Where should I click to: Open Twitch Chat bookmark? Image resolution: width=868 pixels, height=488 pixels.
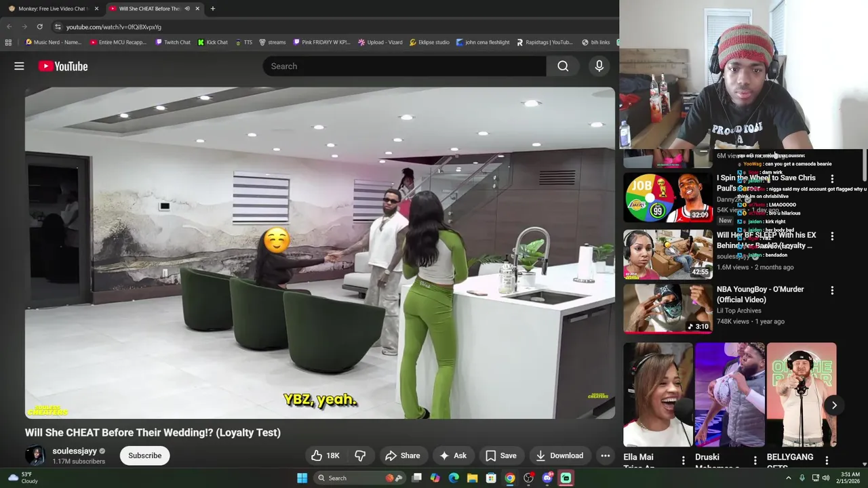tap(173, 42)
